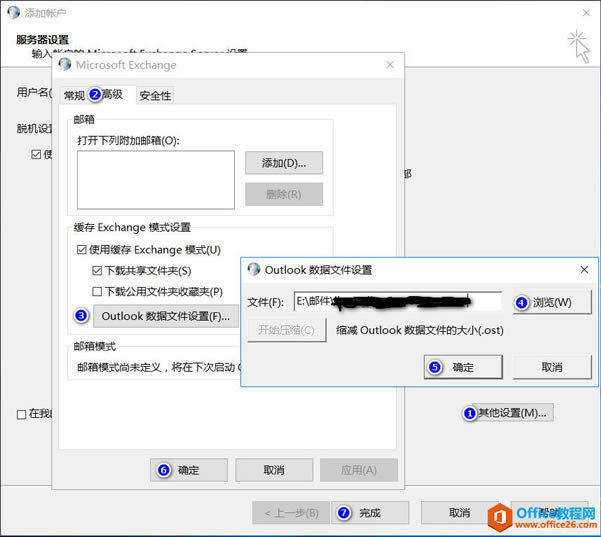The height and width of the screenshot is (537, 601).
Task: Click 上一步(B) in 添加帐户 wizard
Action: click(x=291, y=513)
